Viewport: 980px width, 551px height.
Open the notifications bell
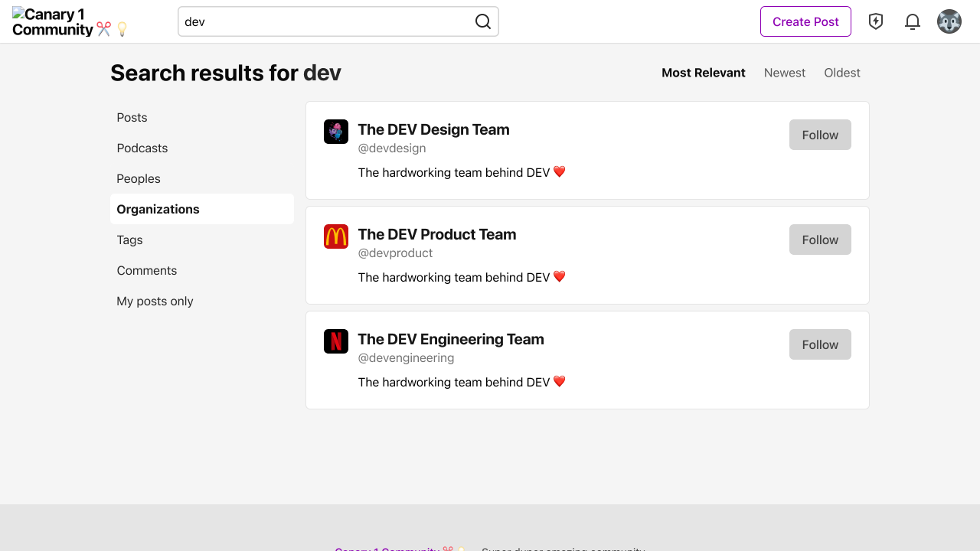pyautogui.click(x=912, y=21)
